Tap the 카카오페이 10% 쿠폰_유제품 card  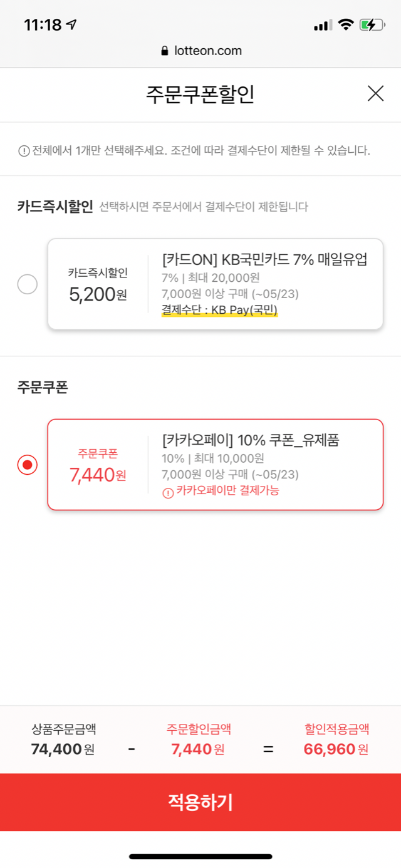(216, 465)
